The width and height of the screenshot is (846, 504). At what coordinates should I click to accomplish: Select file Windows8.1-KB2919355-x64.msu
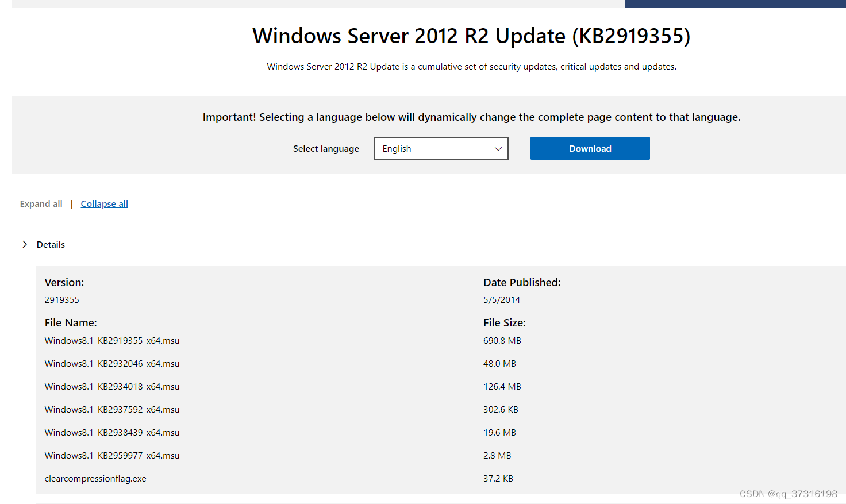pos(112,340)
